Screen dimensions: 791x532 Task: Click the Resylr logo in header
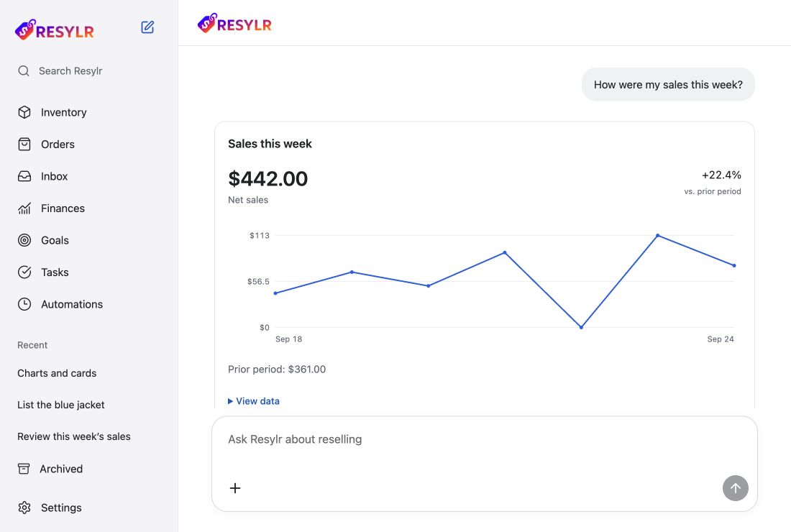coord(234,24)
